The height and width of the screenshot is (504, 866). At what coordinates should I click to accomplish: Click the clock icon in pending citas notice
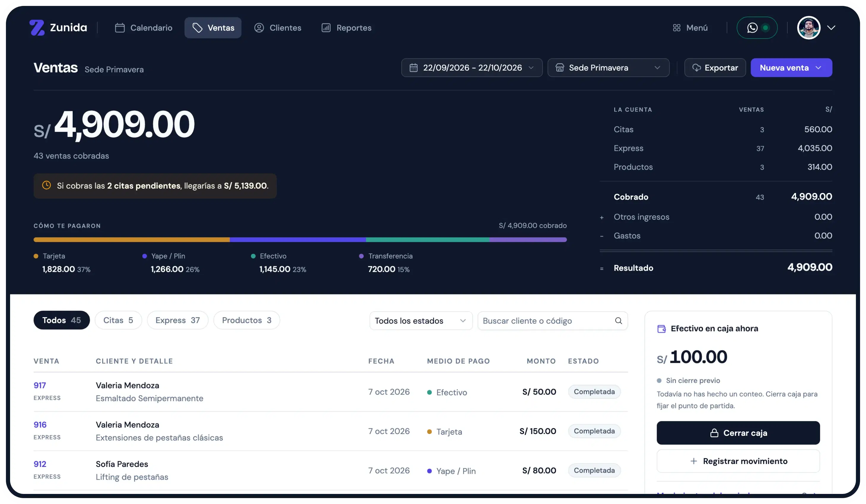(x=46, y=186)
